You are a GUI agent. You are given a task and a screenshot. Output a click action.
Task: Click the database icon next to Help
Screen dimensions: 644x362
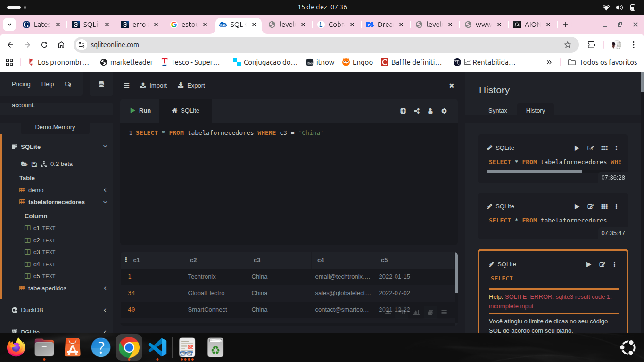pos(101,84)
